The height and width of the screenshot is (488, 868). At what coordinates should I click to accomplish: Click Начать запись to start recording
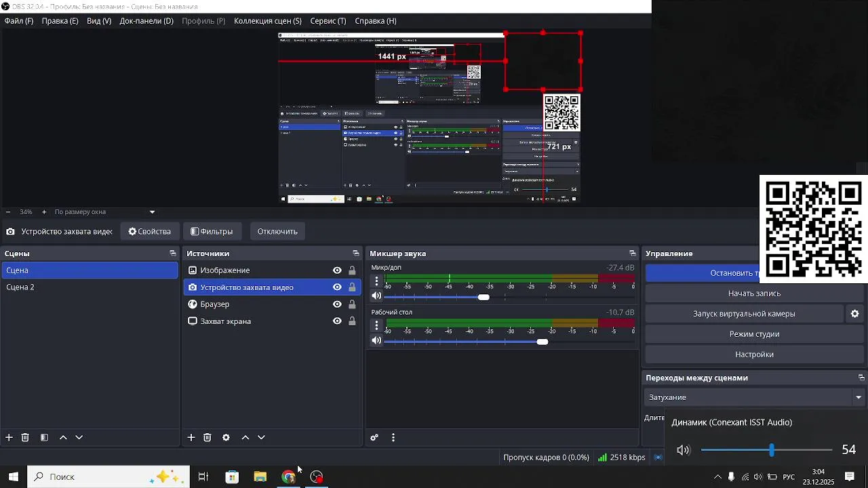[x=755, y=293]
